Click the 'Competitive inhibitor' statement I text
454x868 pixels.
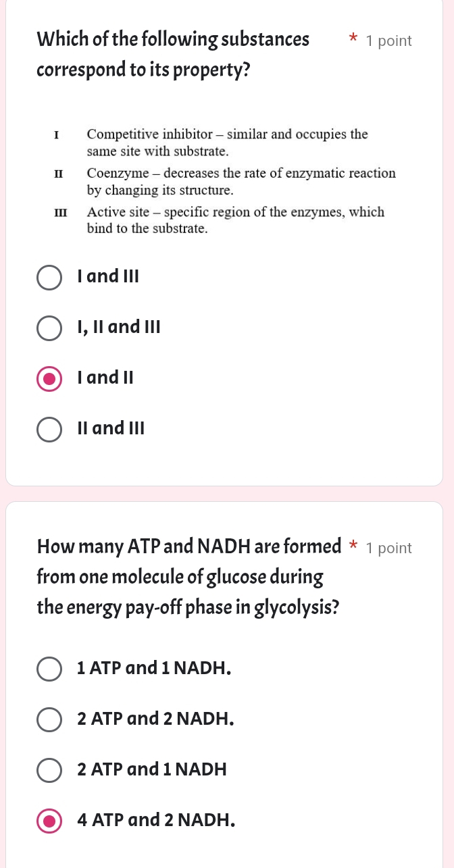pyautogui.click(x=227, y=142)
